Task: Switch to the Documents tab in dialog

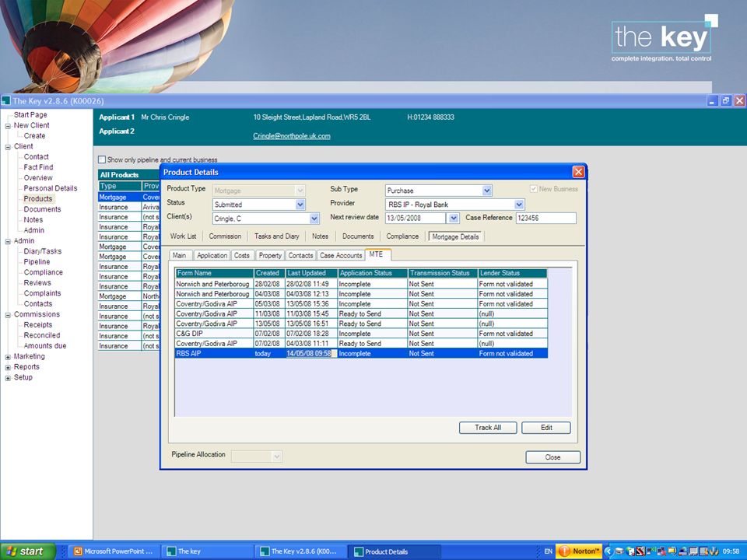Action: click(358, 236)
